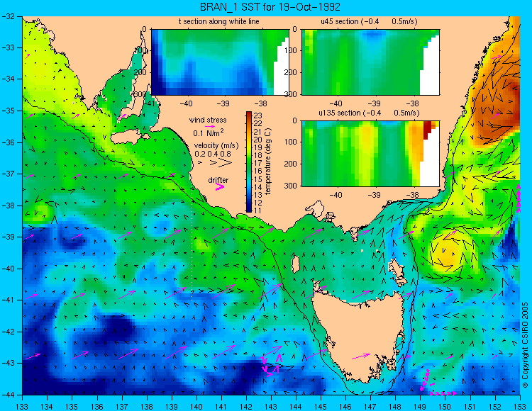Click the 17 value on temperature colorbar
Screen dimensions: 532x411
(258, 163)
